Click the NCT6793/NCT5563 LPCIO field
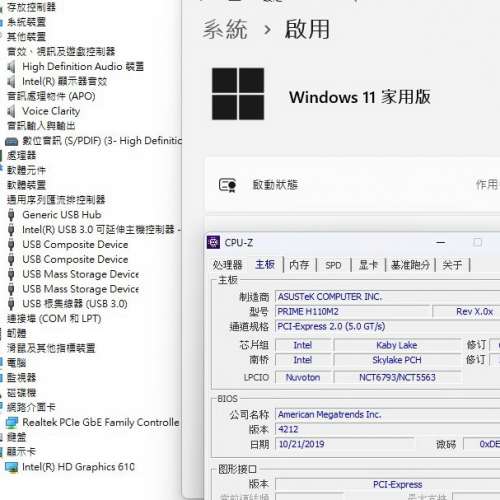The width and height of the screenshot is (500, 500). (x=397, y=377)
